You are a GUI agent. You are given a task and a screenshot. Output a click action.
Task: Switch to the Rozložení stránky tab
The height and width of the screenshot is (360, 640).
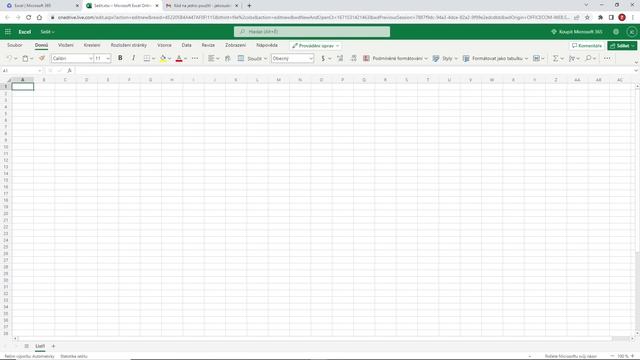pyautogui.click(x=129, y=45)
